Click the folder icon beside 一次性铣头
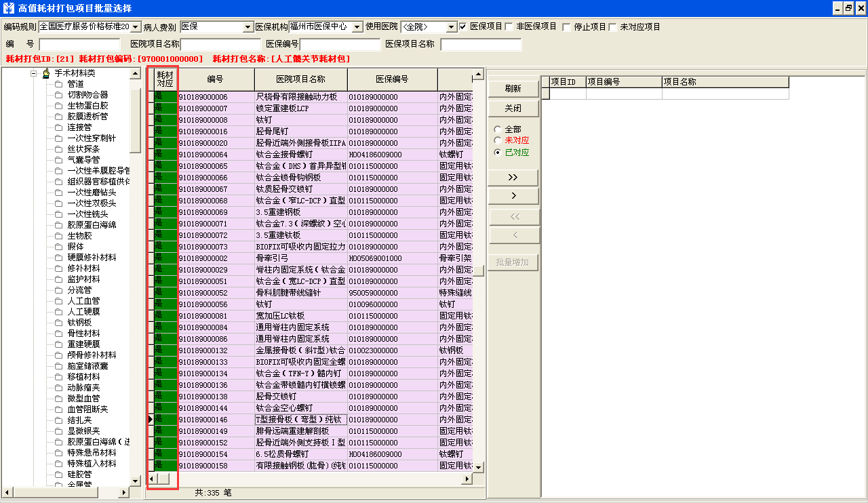 tap(58, 214)
